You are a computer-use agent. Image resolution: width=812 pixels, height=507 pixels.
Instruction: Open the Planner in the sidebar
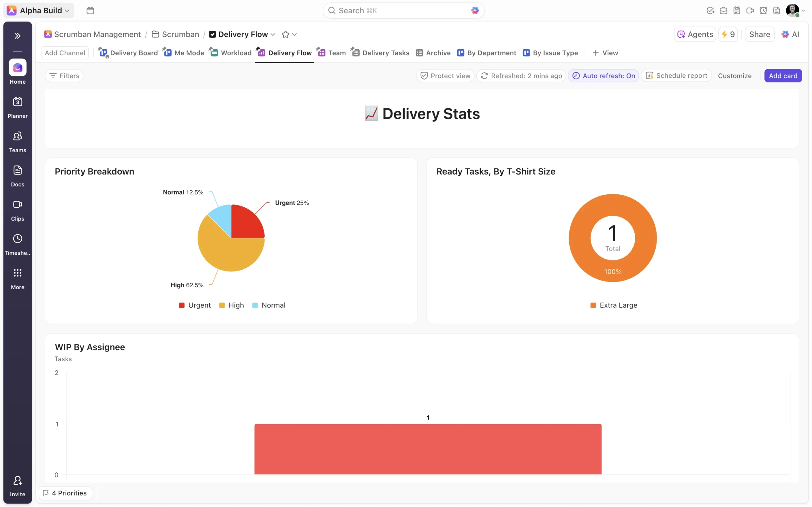click(x=17, y=107)
